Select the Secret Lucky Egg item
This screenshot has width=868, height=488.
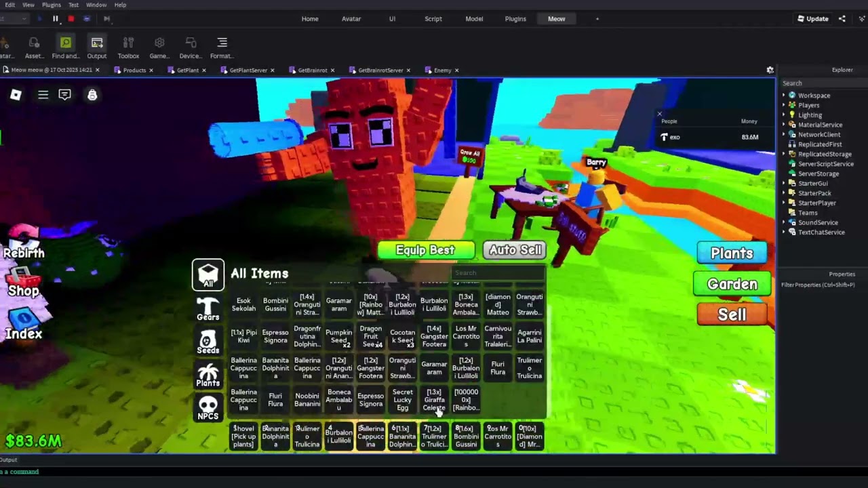tap(402, 400)
